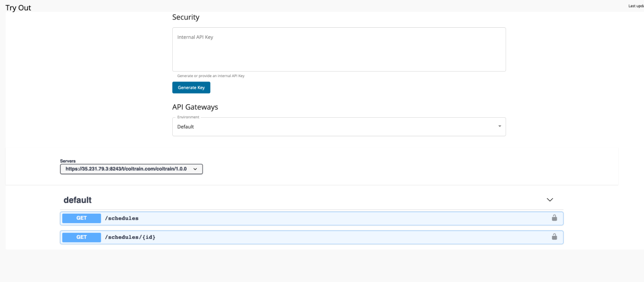The width and height of the screenshot is (644, 282).
Task: Collapse the default section with chevron
Action: [x=550, y=200]
